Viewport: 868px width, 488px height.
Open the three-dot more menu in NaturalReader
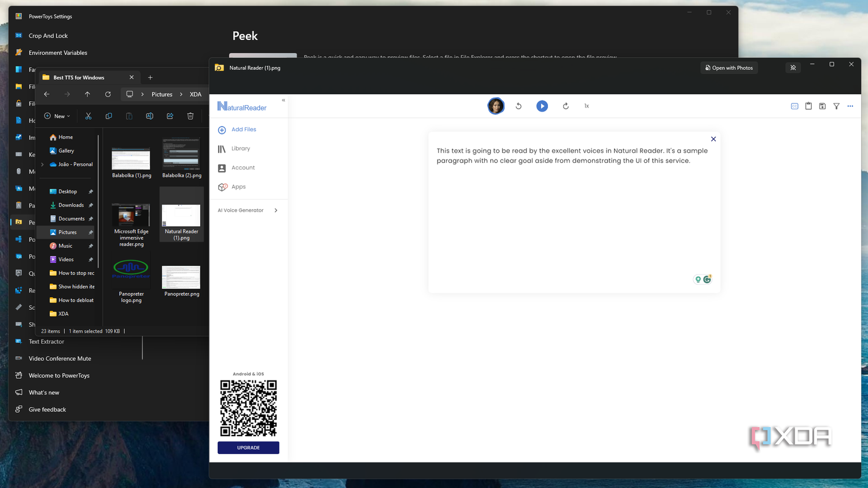pyautogui.click(x=850, y=106)
